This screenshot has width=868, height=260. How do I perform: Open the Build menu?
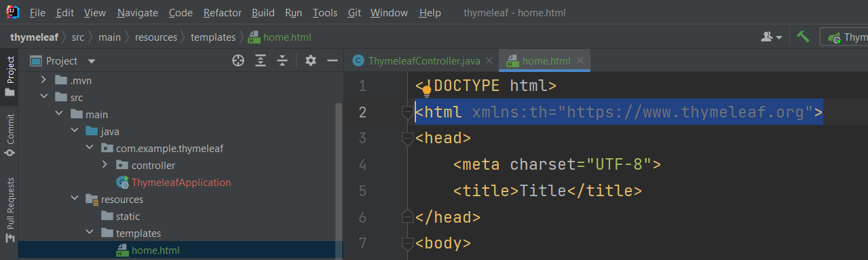tap(263, 13)
